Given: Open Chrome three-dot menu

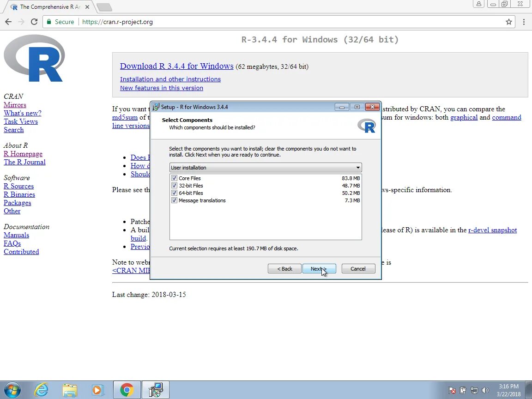Looking at the screenshot, I should [x=524, y=22].
